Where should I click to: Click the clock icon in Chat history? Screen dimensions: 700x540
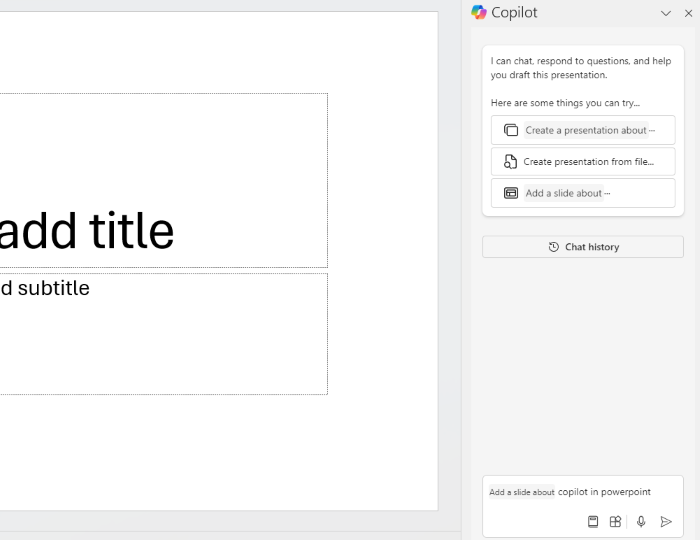[554, 247]
